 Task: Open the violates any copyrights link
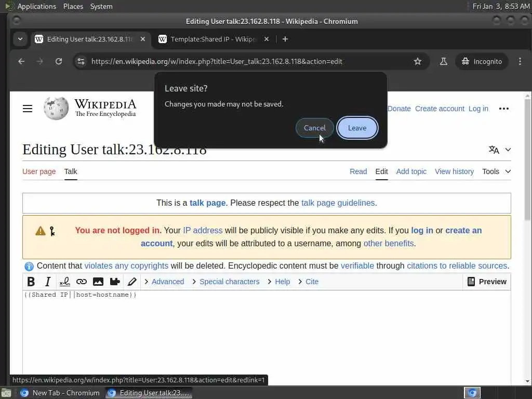[126, 265]
